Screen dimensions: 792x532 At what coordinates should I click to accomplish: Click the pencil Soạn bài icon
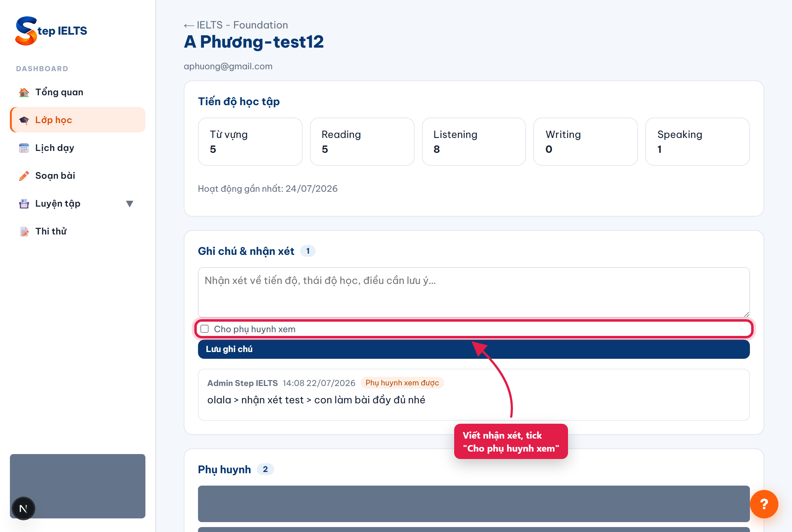point(24,176)
